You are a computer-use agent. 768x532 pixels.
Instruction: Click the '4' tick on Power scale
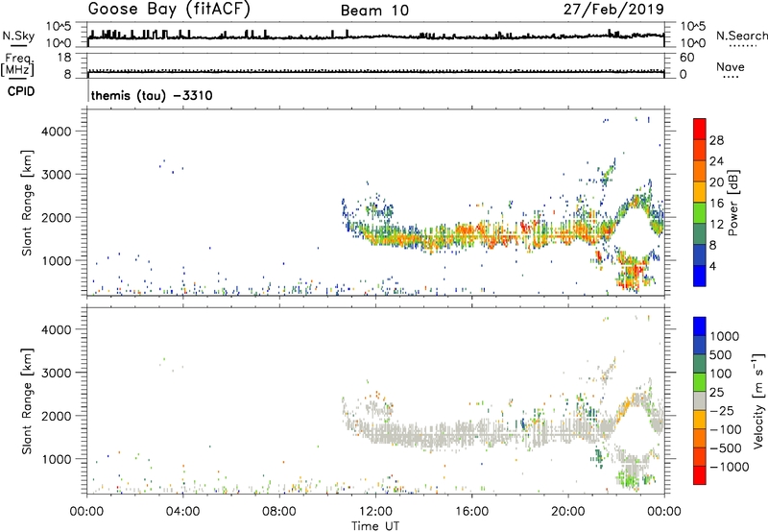coord(712,266)
